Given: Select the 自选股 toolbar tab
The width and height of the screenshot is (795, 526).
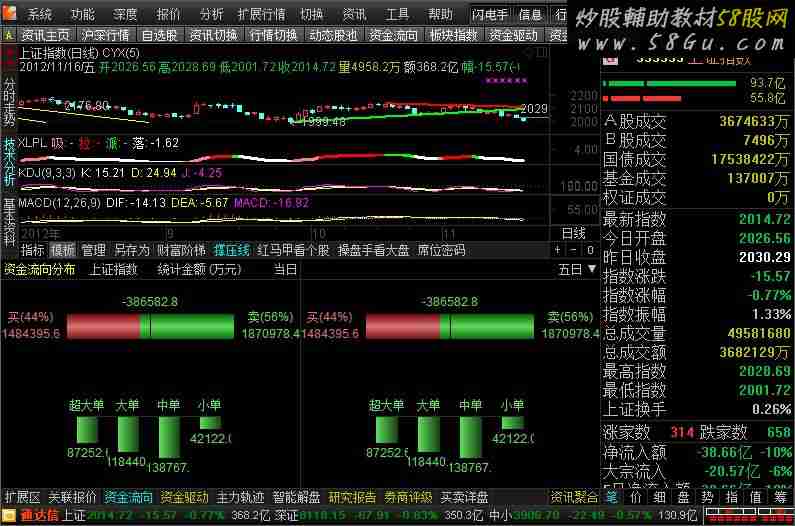Looking at the screenshot, I should [x=159, y=36].
